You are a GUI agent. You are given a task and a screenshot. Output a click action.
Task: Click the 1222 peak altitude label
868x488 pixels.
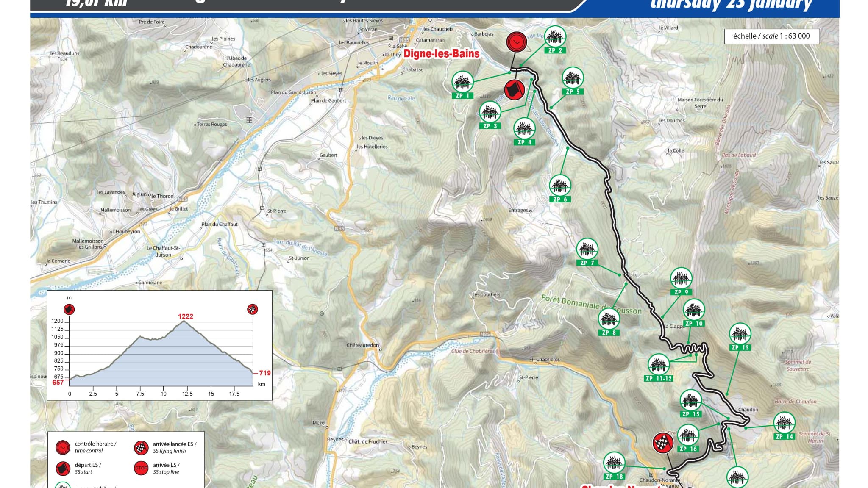(x=186, y=316)
